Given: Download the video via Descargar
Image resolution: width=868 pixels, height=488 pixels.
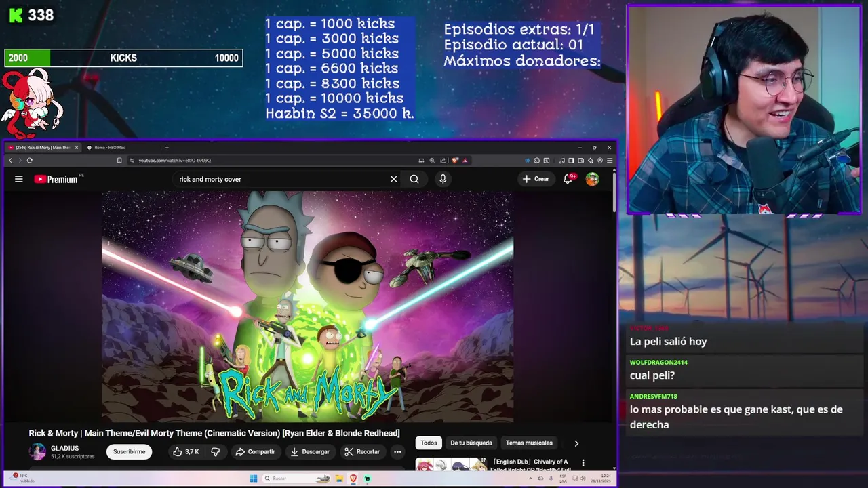Looking at the screenshot, I should pyautogui.click(x=309, y=451).
